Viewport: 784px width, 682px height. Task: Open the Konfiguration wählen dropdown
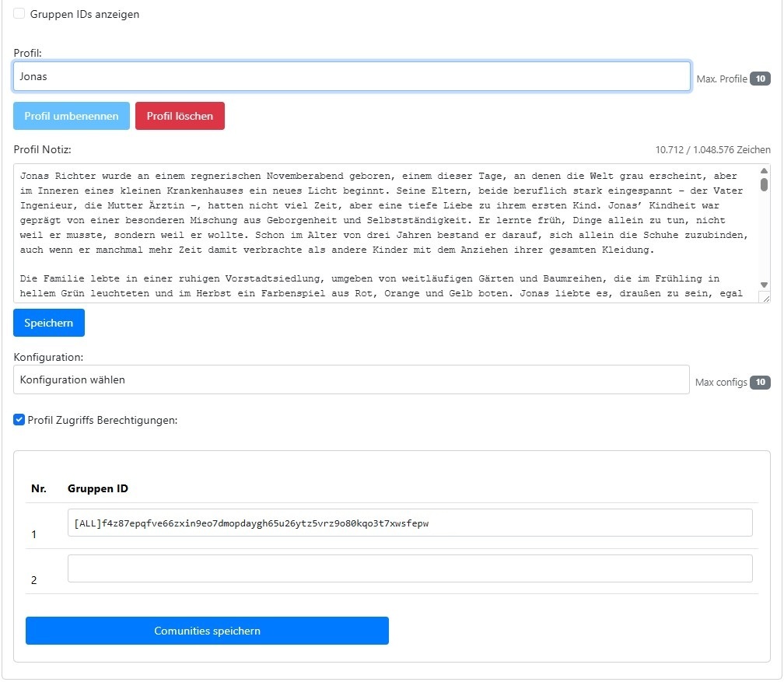click(x=352, y=380)
